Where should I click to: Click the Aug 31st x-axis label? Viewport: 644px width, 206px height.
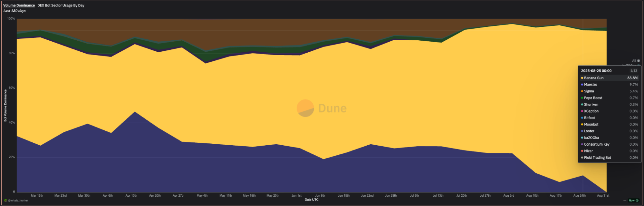[x=603, y=196]
